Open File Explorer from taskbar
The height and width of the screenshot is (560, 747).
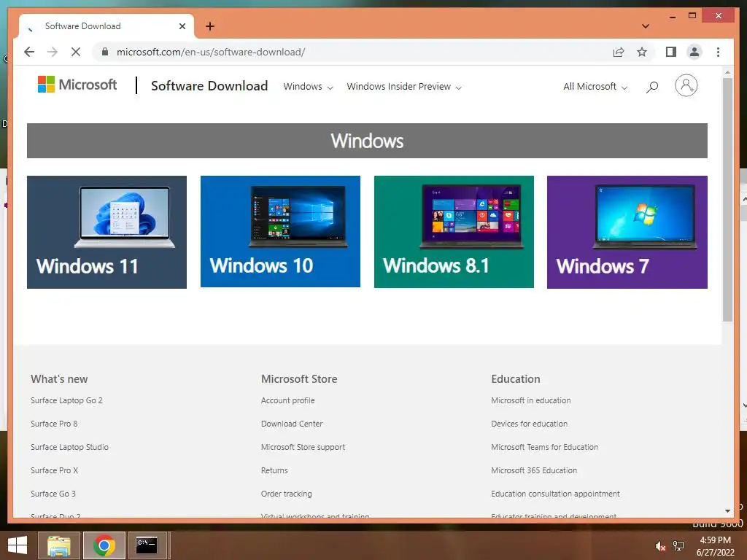(x=58, y=545)
